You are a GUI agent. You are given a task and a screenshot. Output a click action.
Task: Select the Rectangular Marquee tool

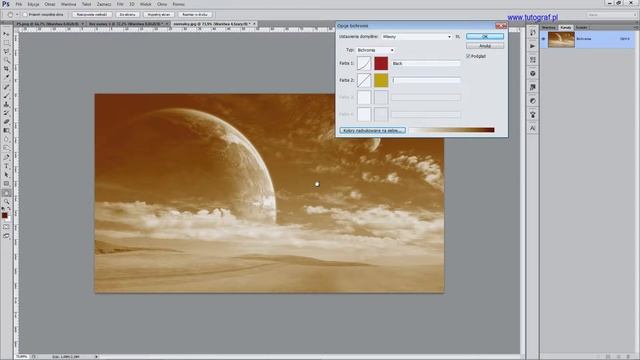click(x=6, y=43)
